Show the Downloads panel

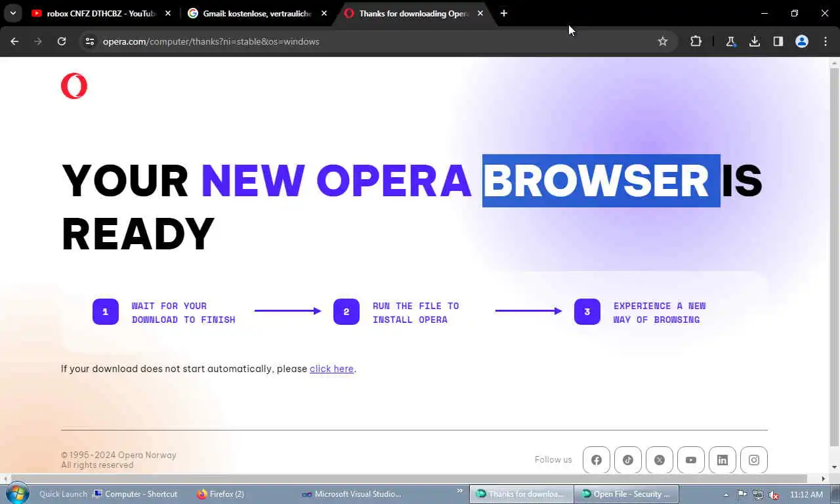[755, 41]
